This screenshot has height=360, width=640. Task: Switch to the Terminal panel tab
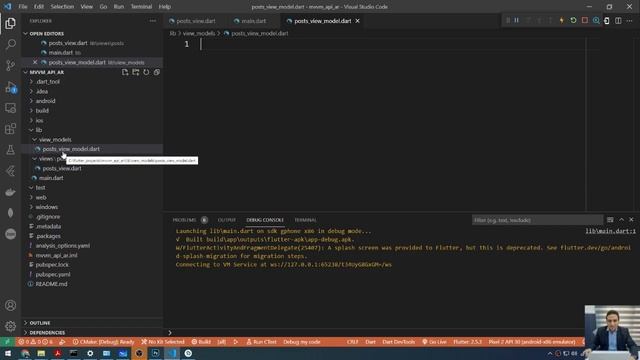coord(305,220)
